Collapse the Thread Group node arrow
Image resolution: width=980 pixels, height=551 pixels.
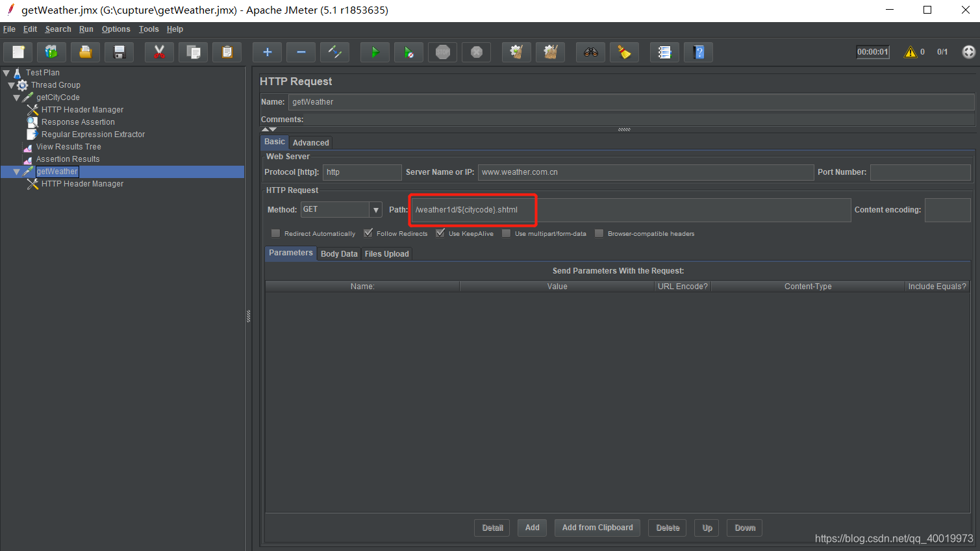[11, 85]
